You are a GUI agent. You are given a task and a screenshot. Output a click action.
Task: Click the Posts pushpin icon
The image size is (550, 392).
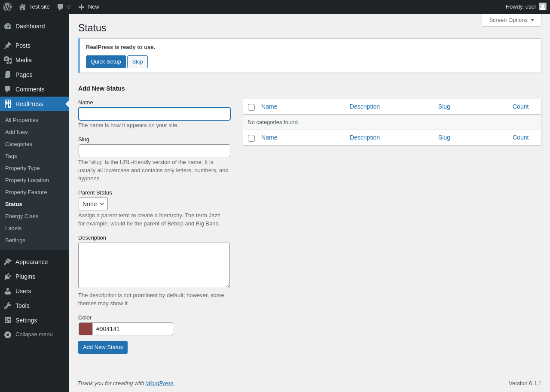[8, 46]
